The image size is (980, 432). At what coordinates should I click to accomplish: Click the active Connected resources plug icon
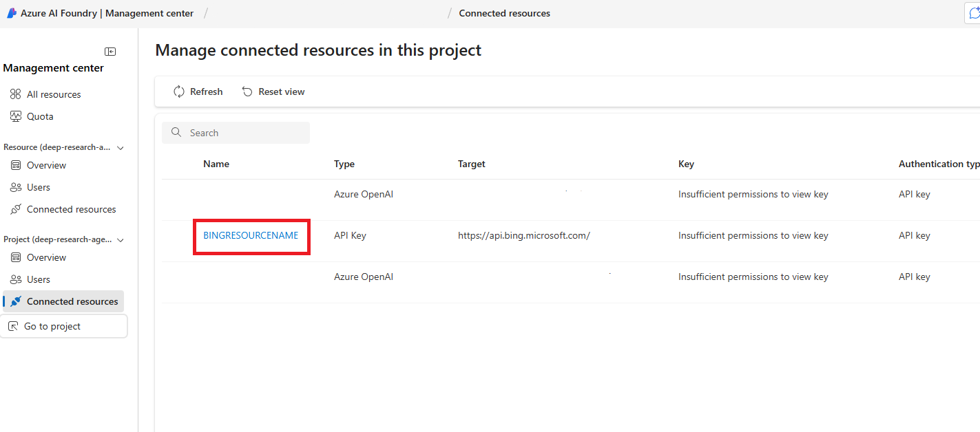(16, 301)
